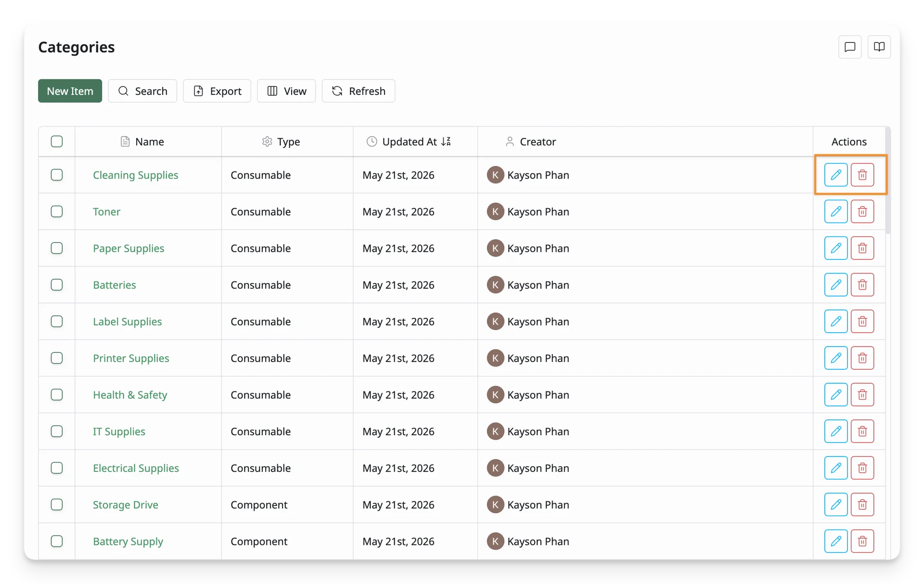Edit the Storage Drive category
This screenshot has width=924, height=584.
click(835, 504)
